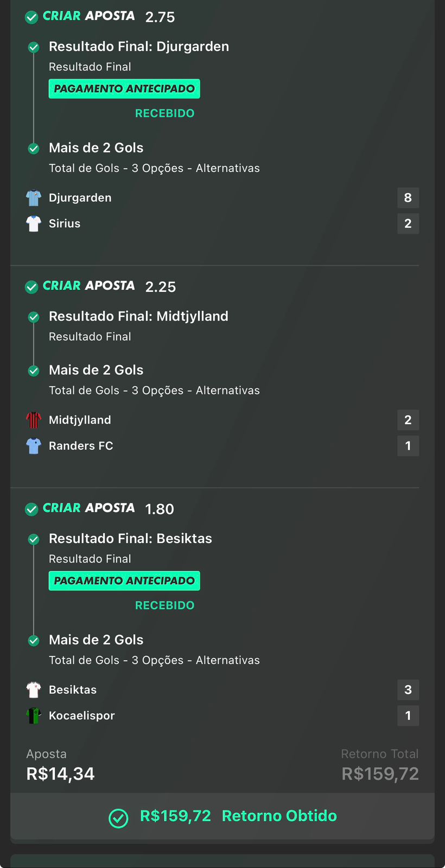The image size is (445, 868).
Task: Click the Kocaelispor green-black jersey icon
Action: pyautogui.click(x=34, y=716)
